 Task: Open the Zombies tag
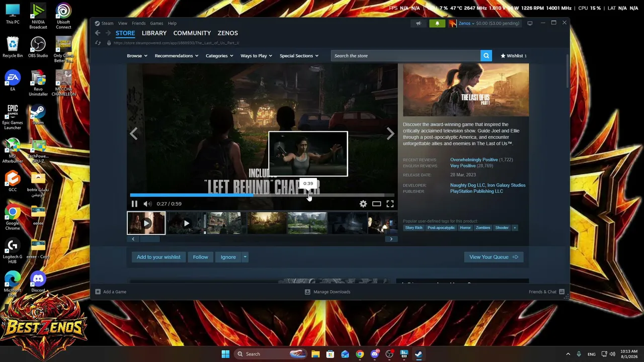pyautogui.click(x=483, y=228)
